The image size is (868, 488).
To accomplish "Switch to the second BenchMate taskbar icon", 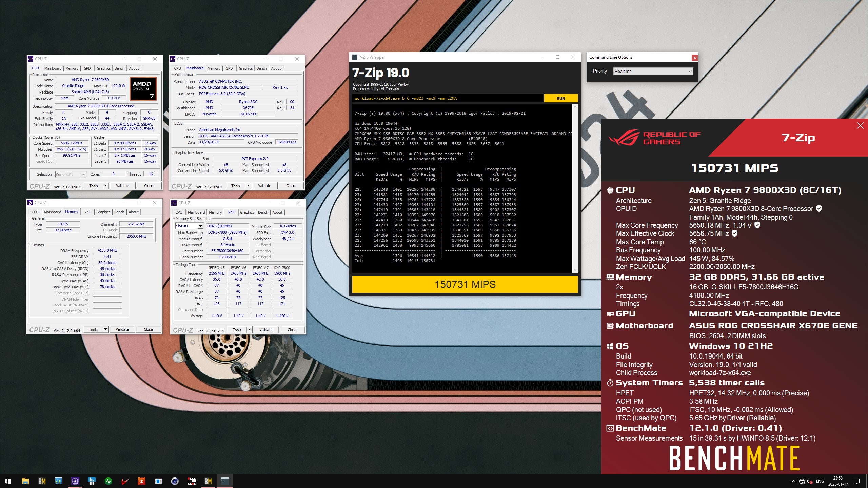I will [208, 481].
